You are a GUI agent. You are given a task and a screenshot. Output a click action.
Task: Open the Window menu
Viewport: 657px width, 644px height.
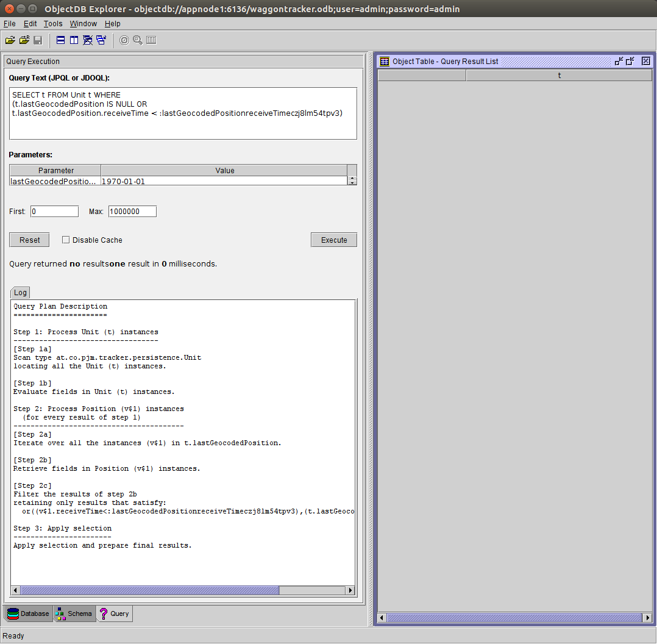pyautogui.click(x=83, y=23)
